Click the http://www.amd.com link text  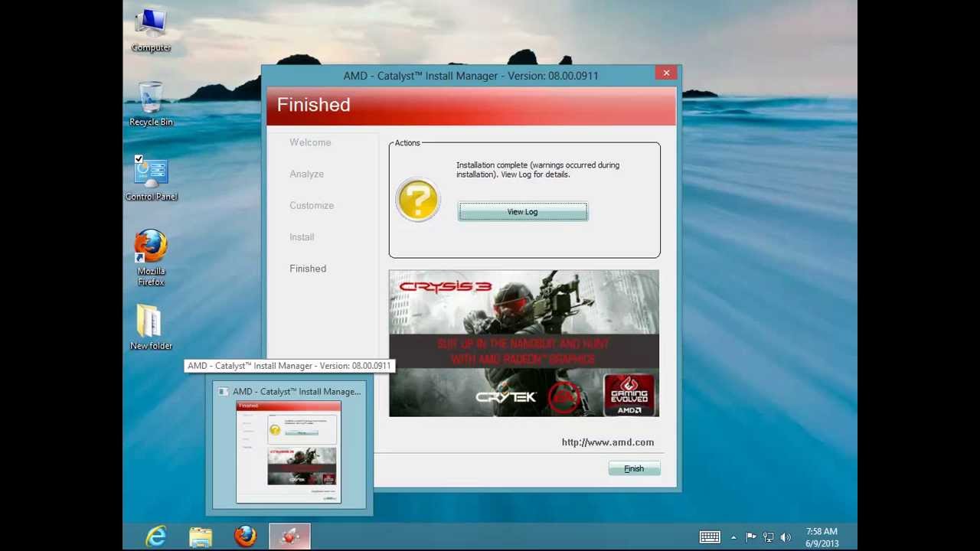click(x=608, y=442)
